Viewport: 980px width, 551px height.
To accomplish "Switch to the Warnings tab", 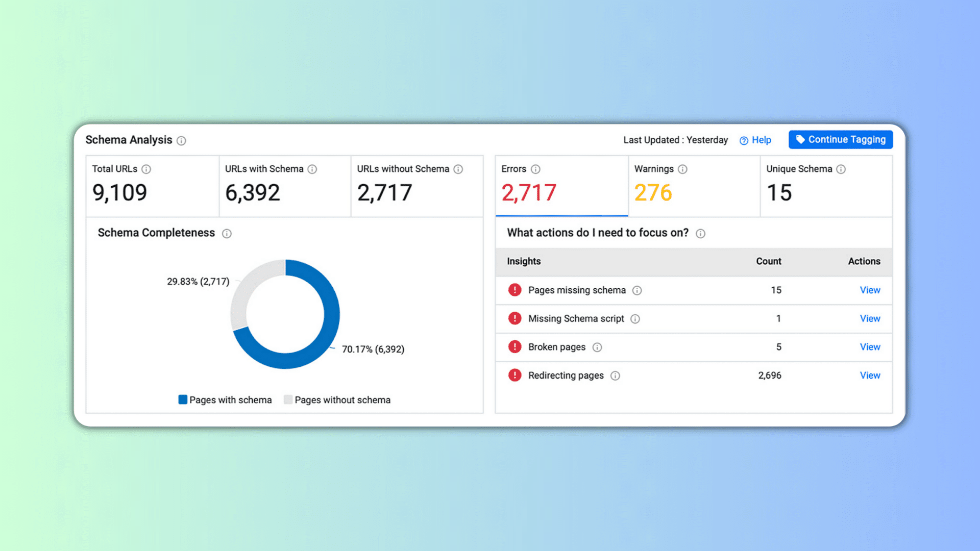I will pos(694,186).
